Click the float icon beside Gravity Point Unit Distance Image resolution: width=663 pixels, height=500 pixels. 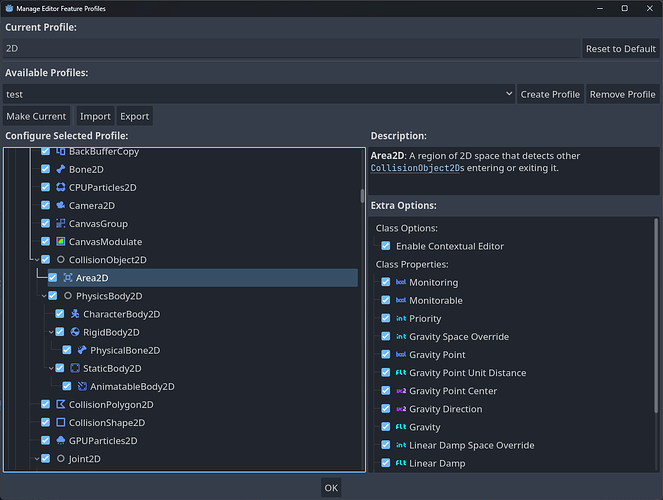click(x=401, y=372)
